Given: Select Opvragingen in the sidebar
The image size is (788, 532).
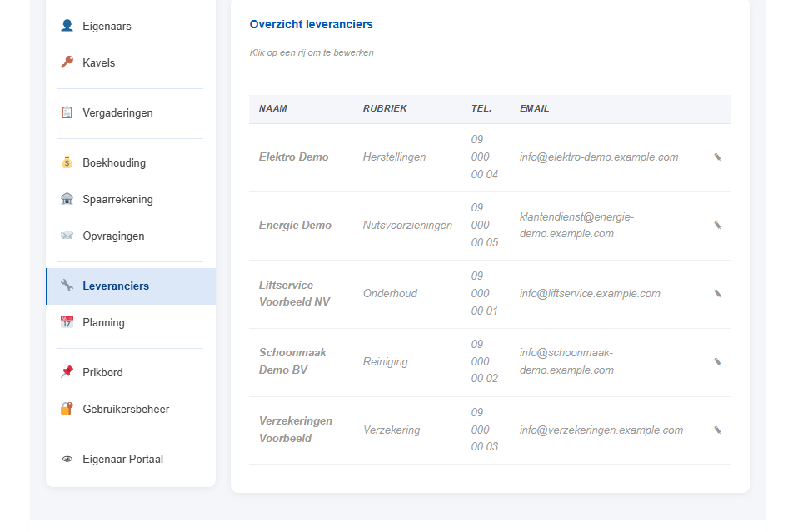Looking at the screenshot, I should pos(131,236).
